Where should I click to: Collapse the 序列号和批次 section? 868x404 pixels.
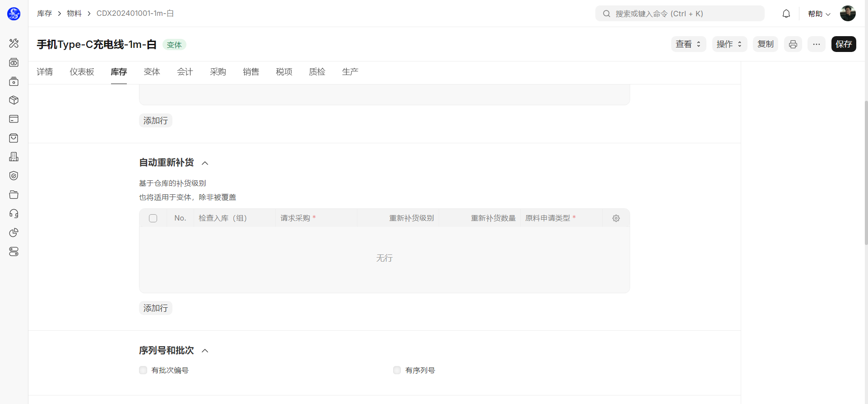coord(205,351)
